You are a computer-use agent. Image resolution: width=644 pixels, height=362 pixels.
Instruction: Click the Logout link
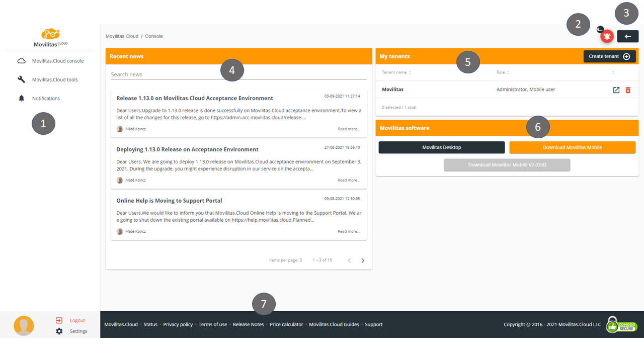tap(77, 320)
